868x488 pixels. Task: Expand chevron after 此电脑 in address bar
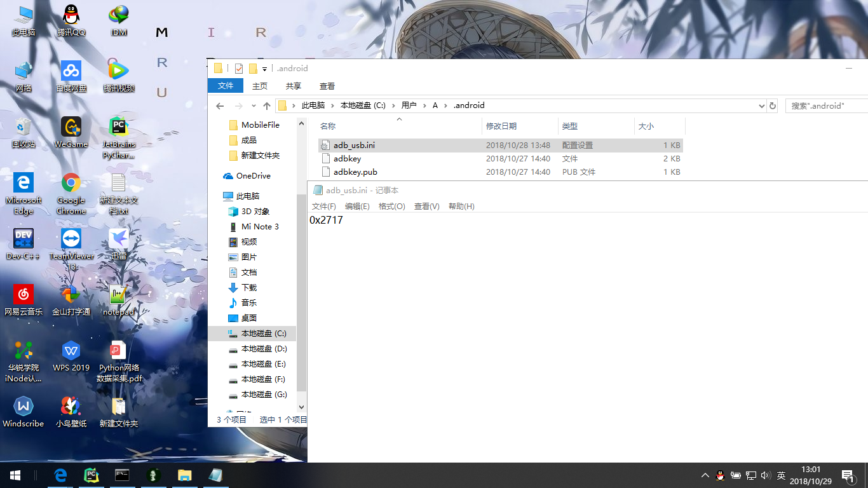[332, 106]
